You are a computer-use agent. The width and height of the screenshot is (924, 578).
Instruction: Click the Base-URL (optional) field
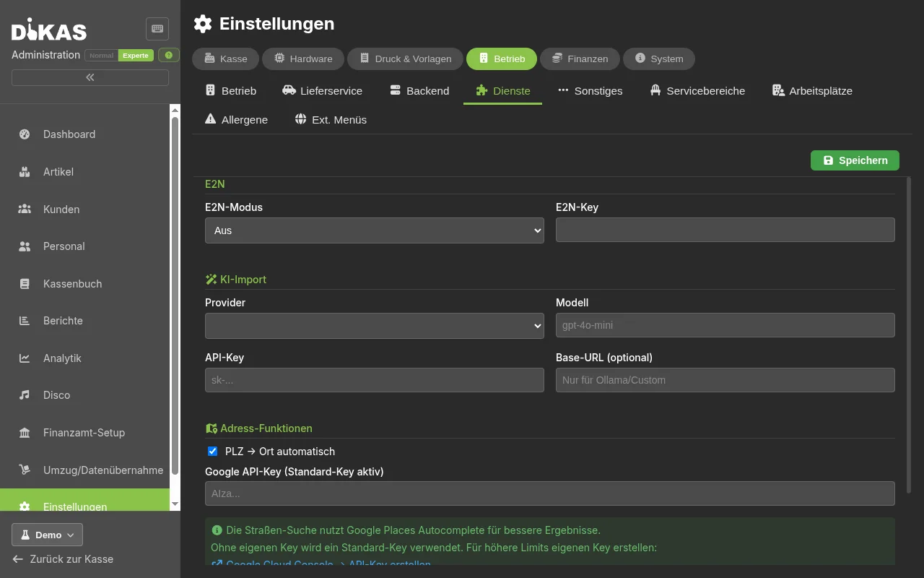pos(725,380)
